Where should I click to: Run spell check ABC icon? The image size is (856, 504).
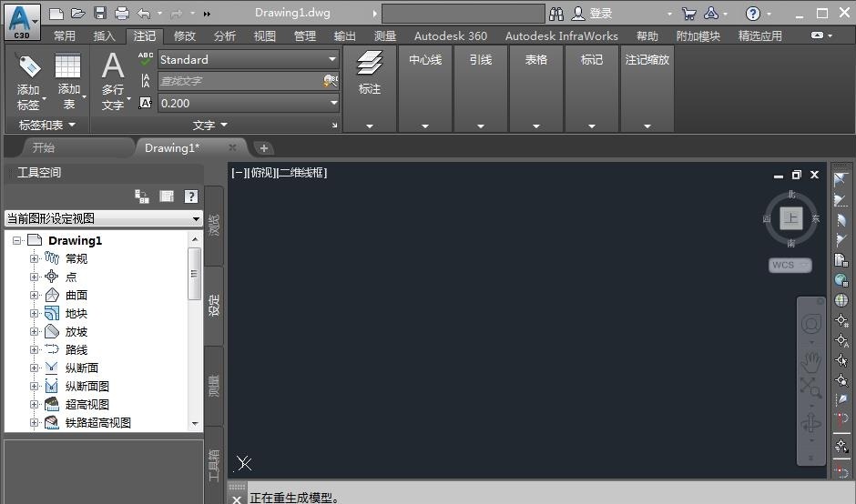tap(145, 59)
